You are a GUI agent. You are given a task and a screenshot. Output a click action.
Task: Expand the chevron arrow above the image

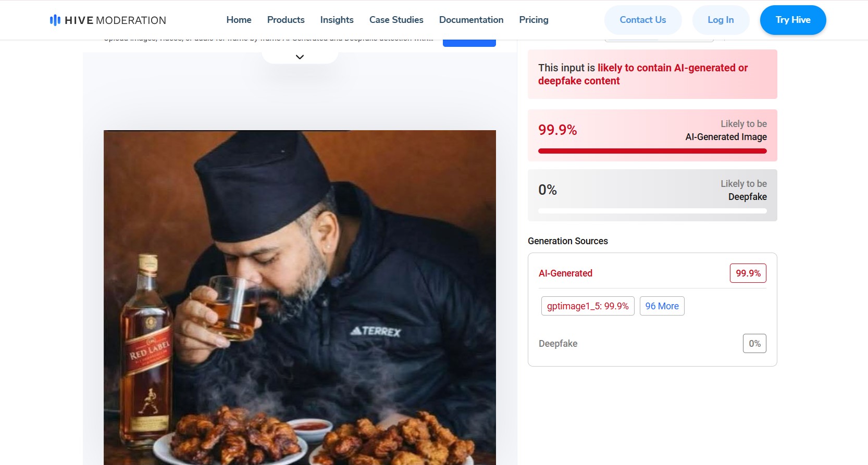300,57
